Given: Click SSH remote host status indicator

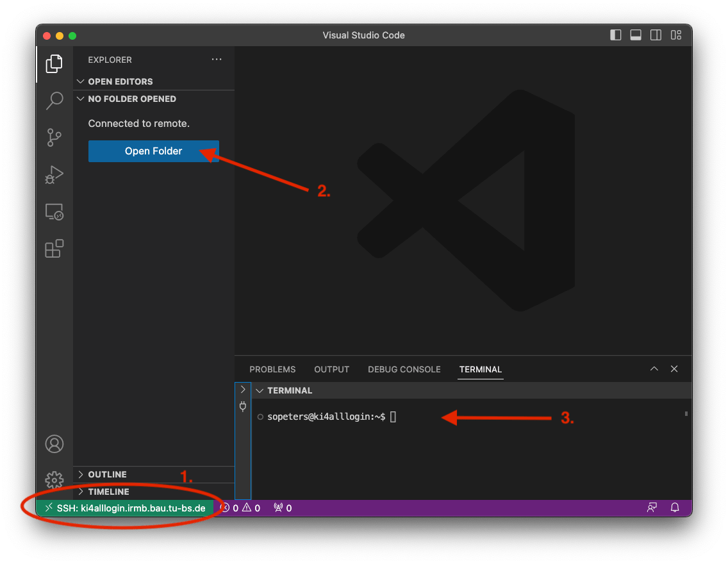Looking at the screenshot, I should tap(126, 508).
